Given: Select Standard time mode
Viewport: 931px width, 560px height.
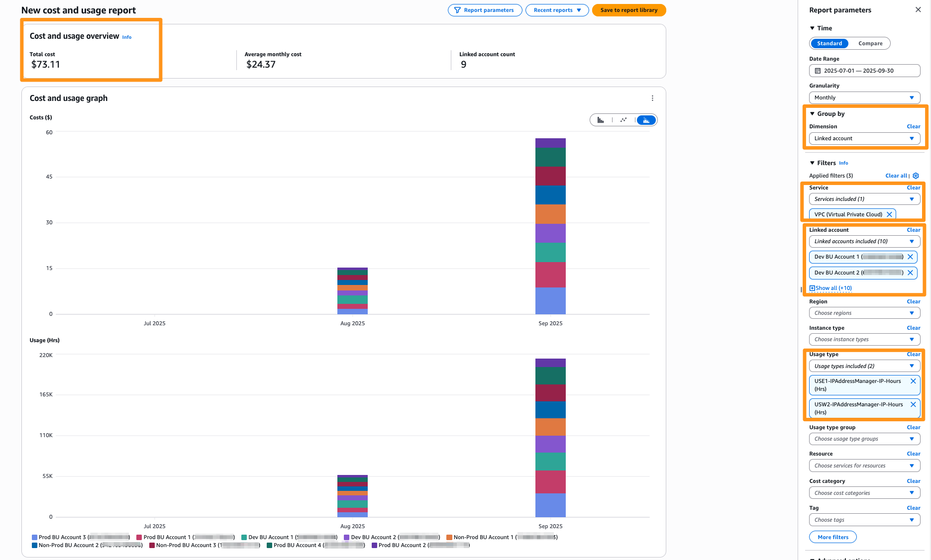Looking at the screenshot, I should point(829,43).
